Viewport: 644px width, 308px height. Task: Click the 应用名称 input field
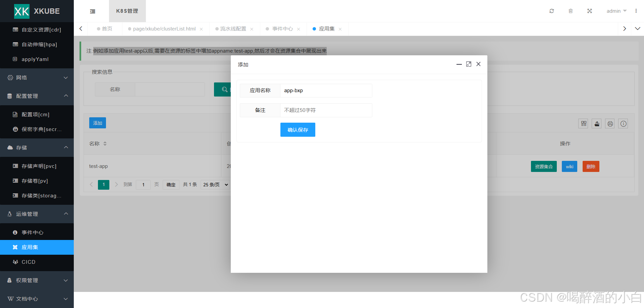[x=326, y=90]
